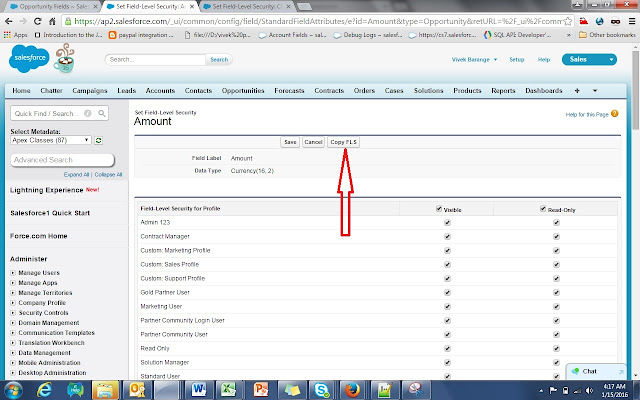Reload the page in the browser
The height and width of the screenshot is (400, 640).
[38, 21]
